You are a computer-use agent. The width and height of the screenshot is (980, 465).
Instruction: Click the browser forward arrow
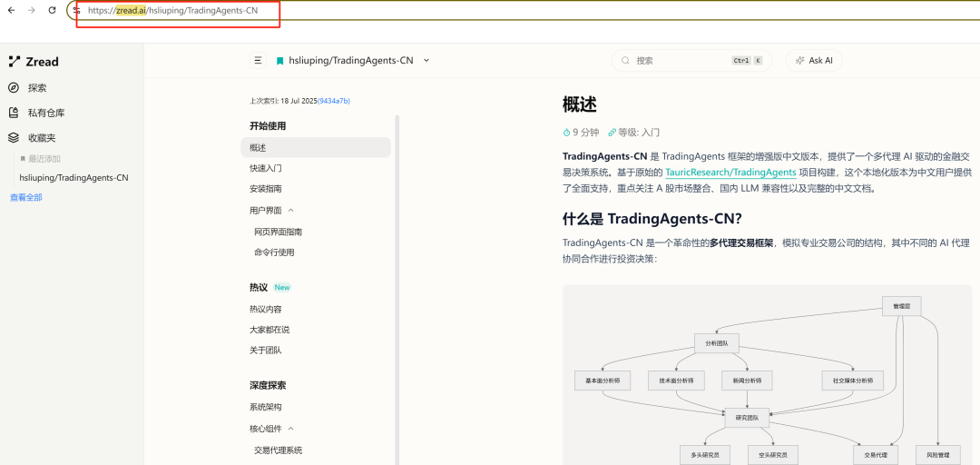tap(31, 11)
